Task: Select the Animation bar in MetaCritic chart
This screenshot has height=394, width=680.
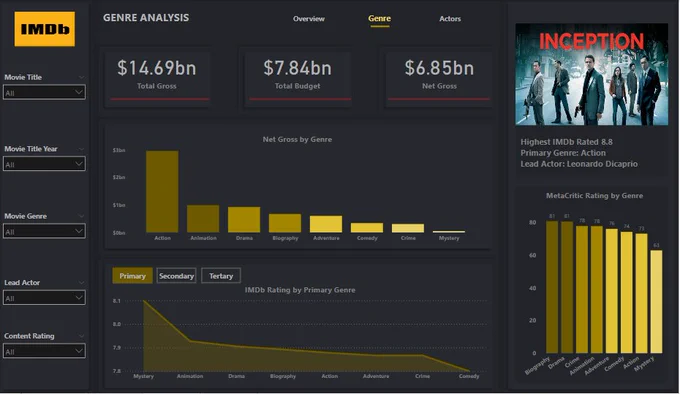Action: click(x=597, y=290)
